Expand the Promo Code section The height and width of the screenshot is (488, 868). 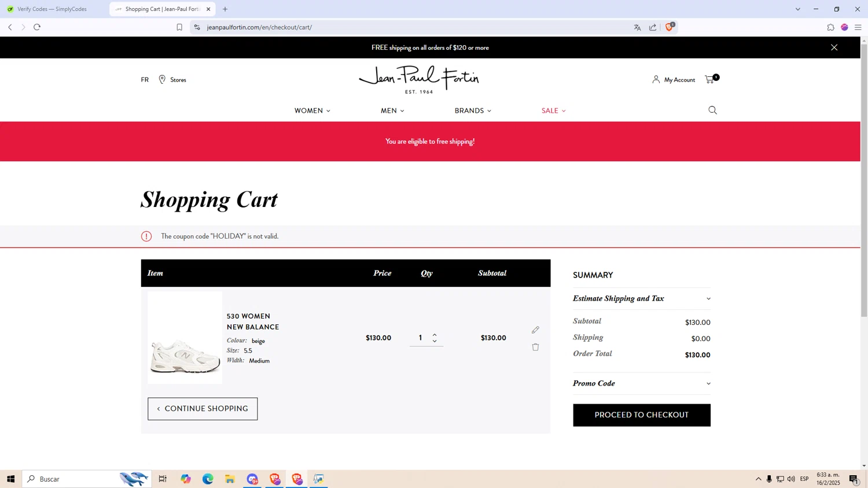pos(641,383)
